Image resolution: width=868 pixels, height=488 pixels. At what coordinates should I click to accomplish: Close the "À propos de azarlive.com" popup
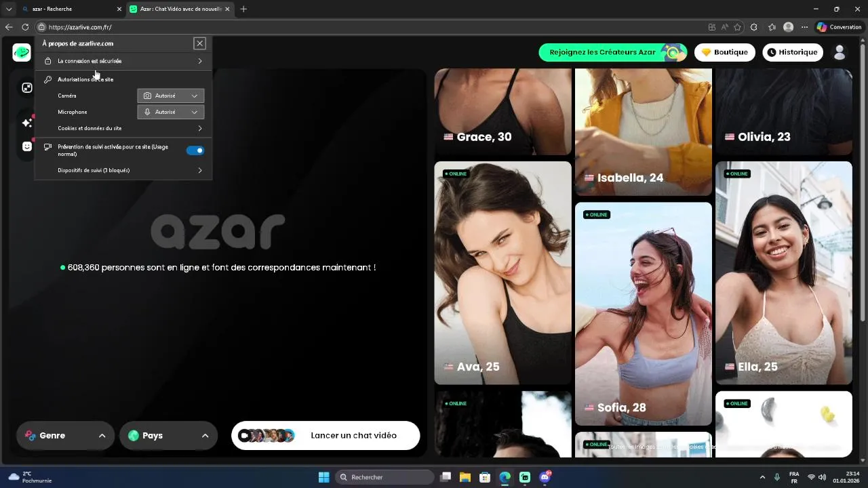click(x=199, y=43)
